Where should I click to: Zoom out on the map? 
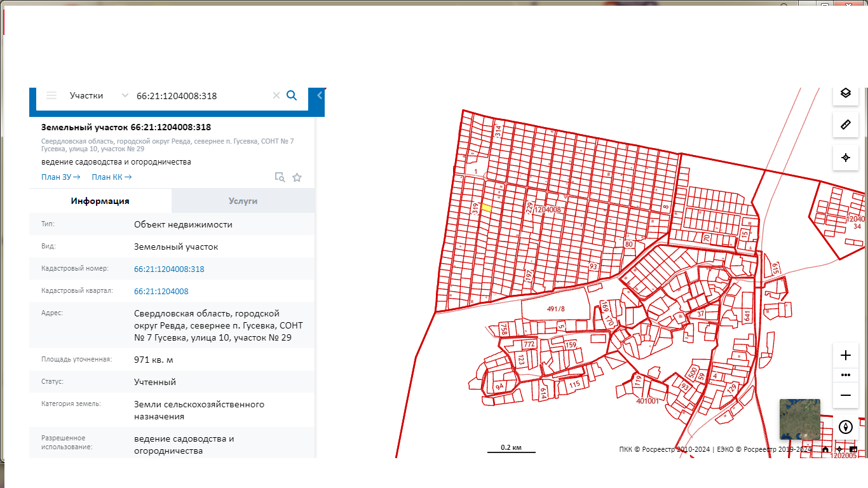[845, 395]
